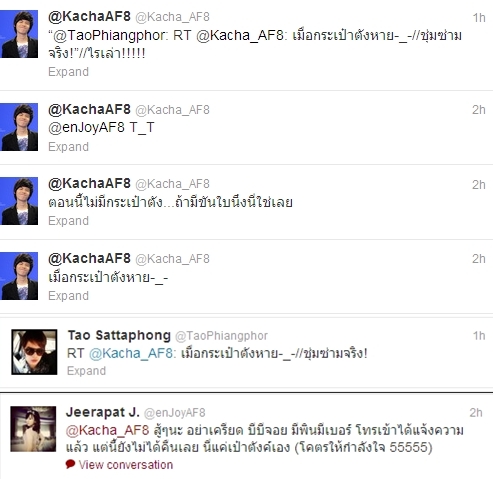Open the Jeerapat J. profile name link
The image size is (493, 479).
click(x=103, y=412)
